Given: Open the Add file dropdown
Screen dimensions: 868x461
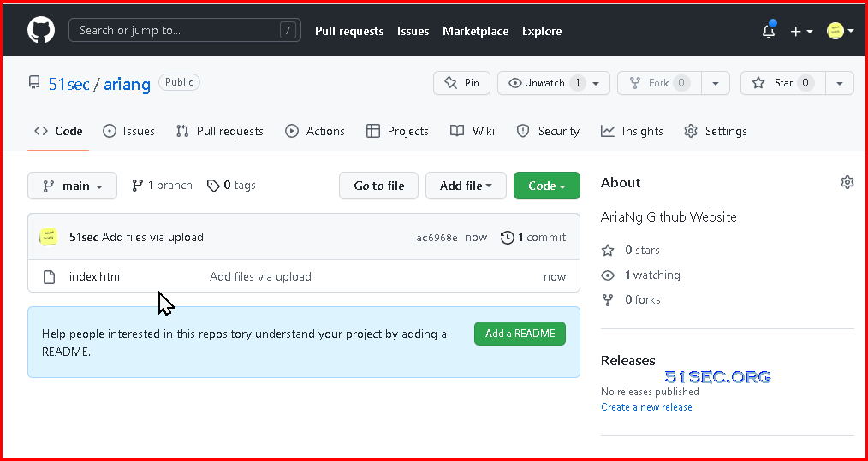Looking at the screenshot, I should click(x=466, y=186).
